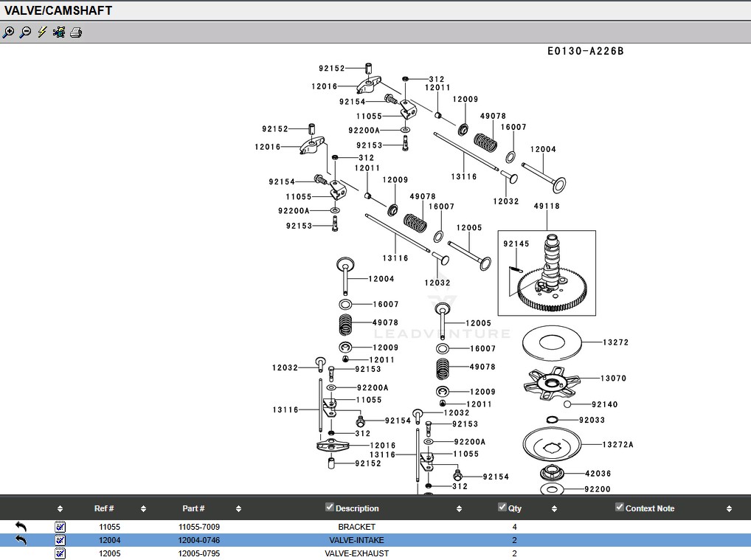Open the note icon for part 11055
The image size is (751, 560).
tap(60, 527)
